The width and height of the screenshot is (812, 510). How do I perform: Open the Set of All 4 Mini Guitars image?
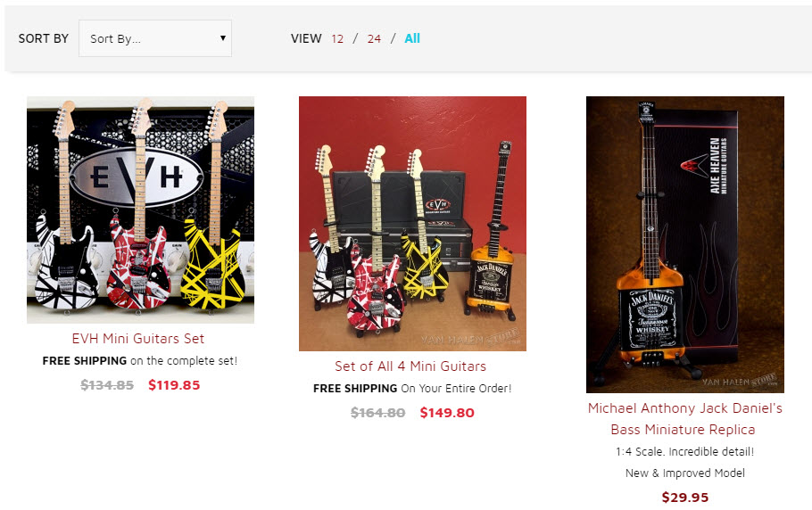click(x=413, y=224)
